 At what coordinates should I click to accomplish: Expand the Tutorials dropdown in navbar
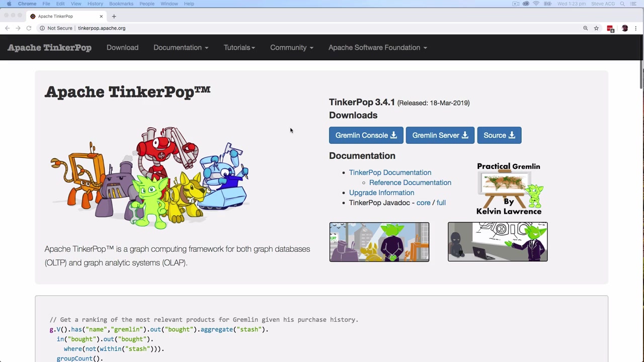click(239, 47)
